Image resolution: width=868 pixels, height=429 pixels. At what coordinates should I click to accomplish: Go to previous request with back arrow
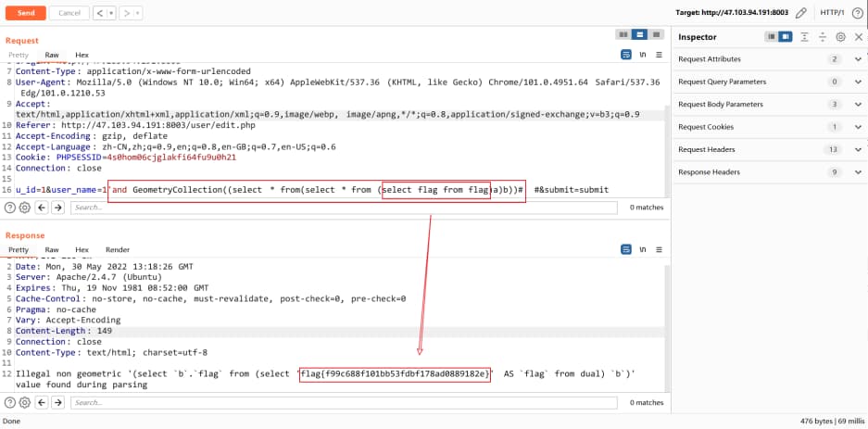point(100,13)
